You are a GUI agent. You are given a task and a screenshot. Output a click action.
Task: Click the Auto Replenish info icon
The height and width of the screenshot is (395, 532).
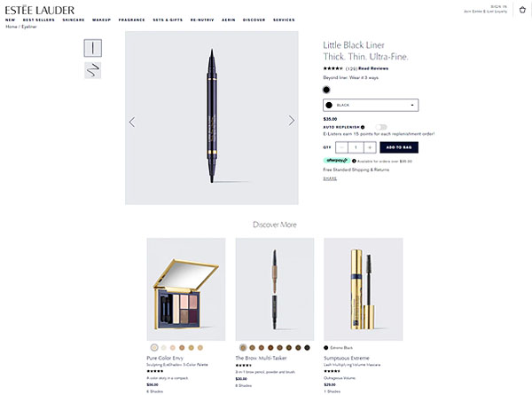pyautogui.click(x=363, y=127)
